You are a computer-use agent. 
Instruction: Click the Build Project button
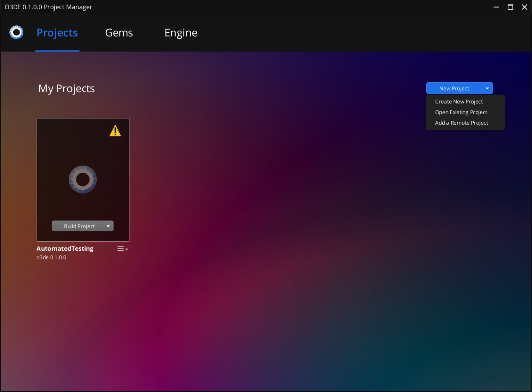79,226
